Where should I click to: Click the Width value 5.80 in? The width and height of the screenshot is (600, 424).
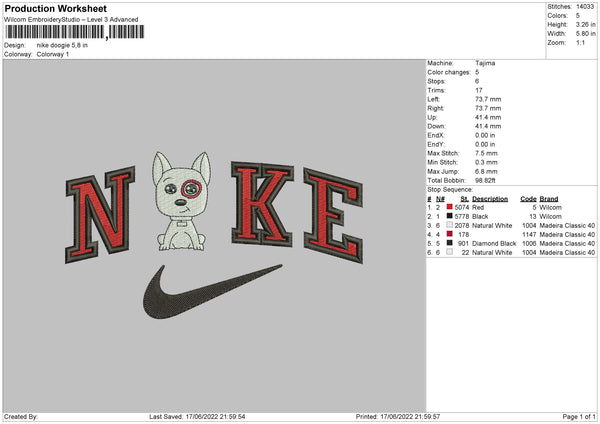click(585, 34)
